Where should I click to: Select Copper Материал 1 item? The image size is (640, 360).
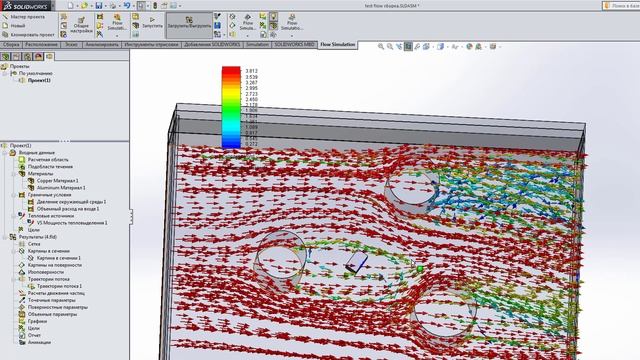[x=58, y=180]
